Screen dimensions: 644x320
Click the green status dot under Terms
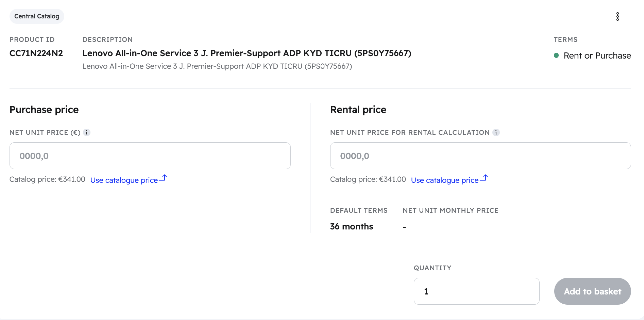click(556, 55)
